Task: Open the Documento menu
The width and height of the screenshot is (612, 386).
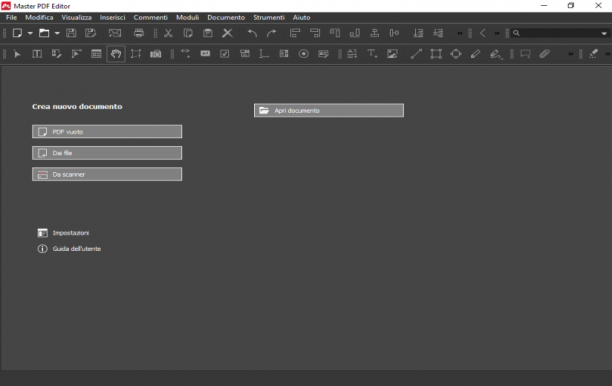Action: click(226, 18)
